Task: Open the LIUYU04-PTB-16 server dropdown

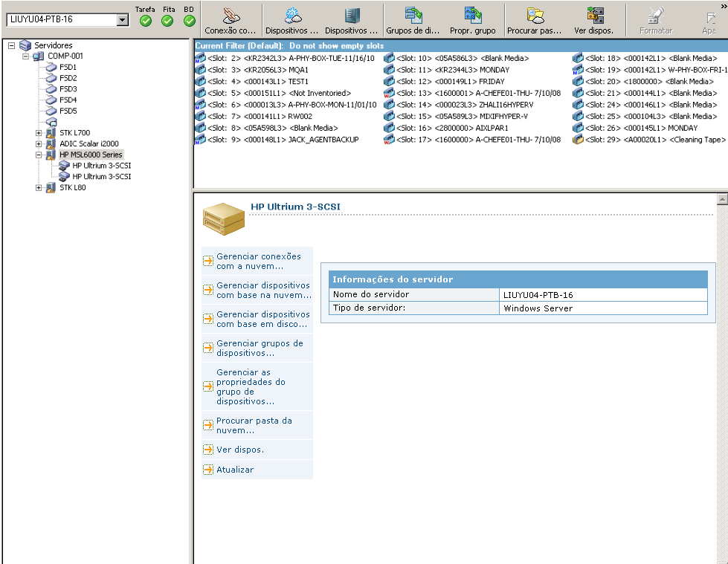Action: 123,20
